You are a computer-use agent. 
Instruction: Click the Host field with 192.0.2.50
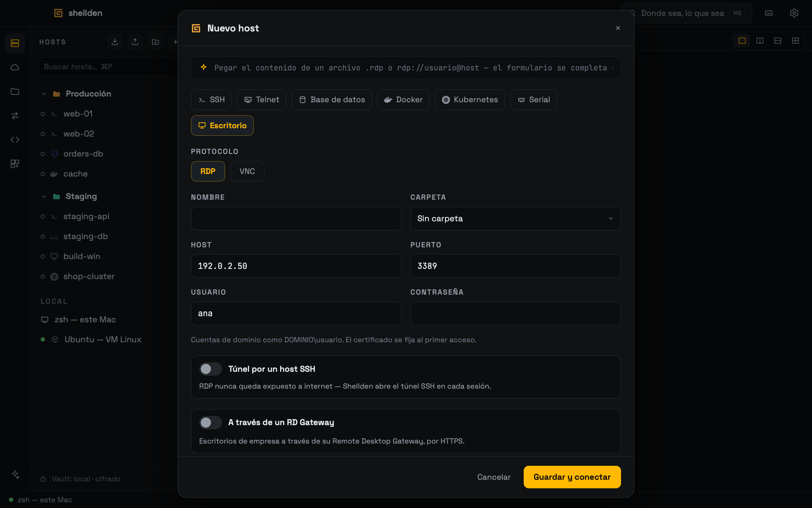point(296,266)
